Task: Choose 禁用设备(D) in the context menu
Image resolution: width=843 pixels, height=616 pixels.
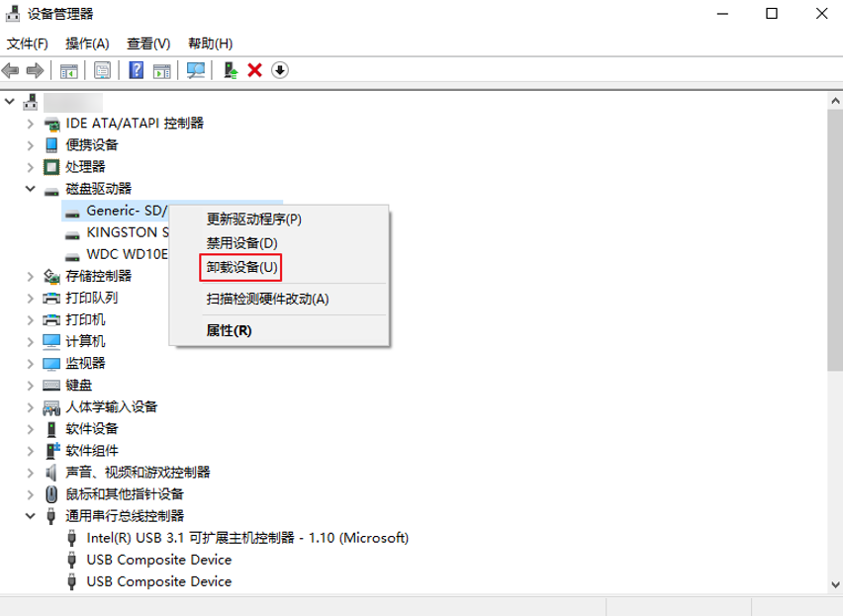Action: click(241, 242)
